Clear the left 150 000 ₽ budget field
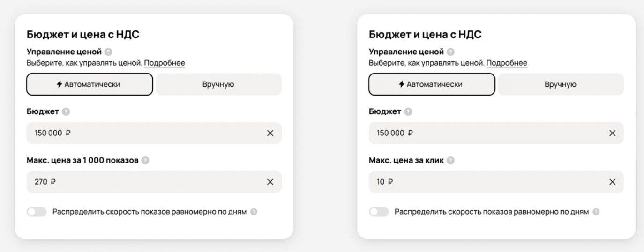The image size is (644, 252). (x=270, y=133)
